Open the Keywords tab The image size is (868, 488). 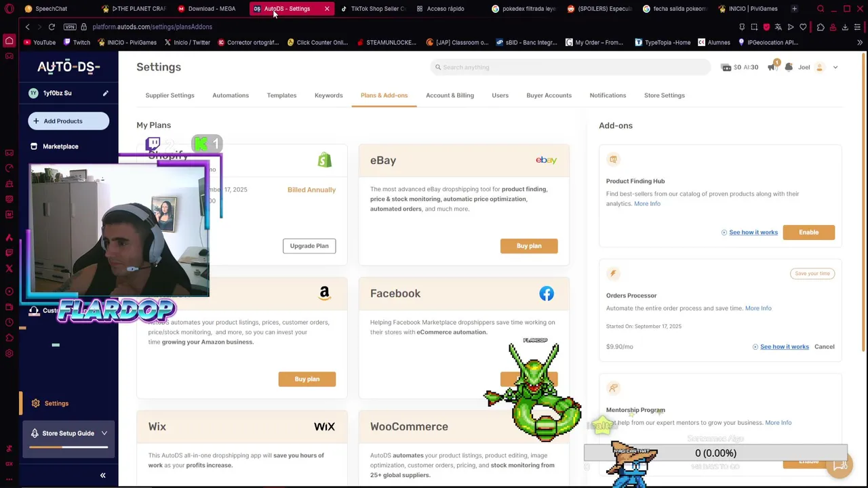(x=328, y=96)
